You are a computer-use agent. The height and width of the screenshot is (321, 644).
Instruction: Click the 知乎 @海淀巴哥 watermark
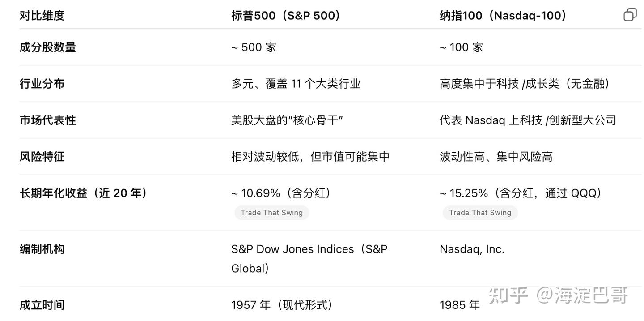point(559,295)
